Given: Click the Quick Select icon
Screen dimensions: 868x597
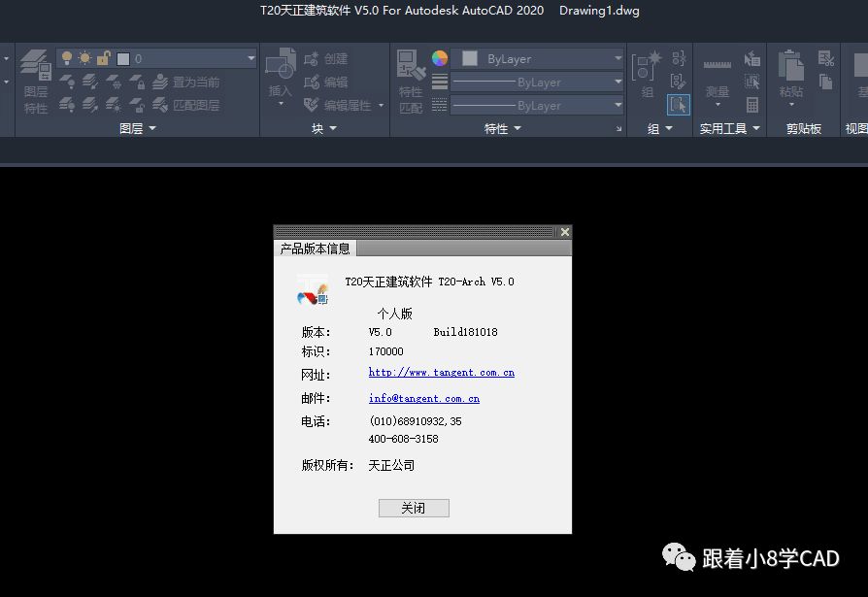Looking at the screenshot, I should [x=752, y=58].
